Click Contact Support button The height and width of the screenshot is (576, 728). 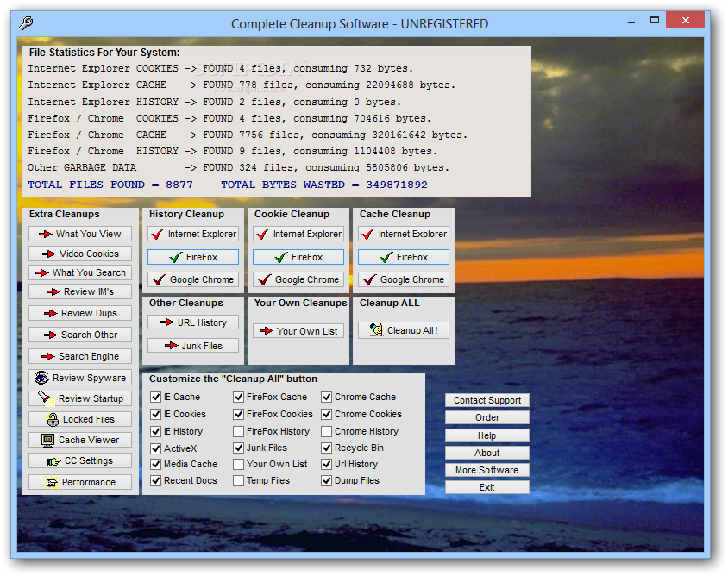pos(487,400)
